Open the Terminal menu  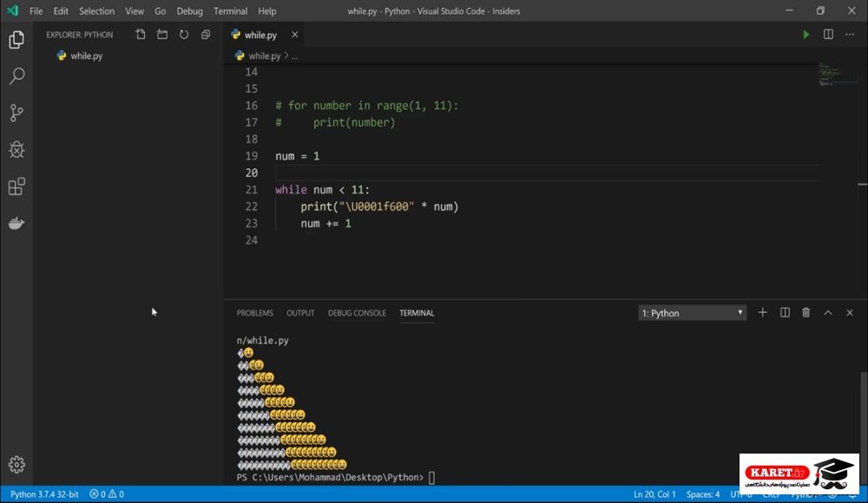pos(230,10)
